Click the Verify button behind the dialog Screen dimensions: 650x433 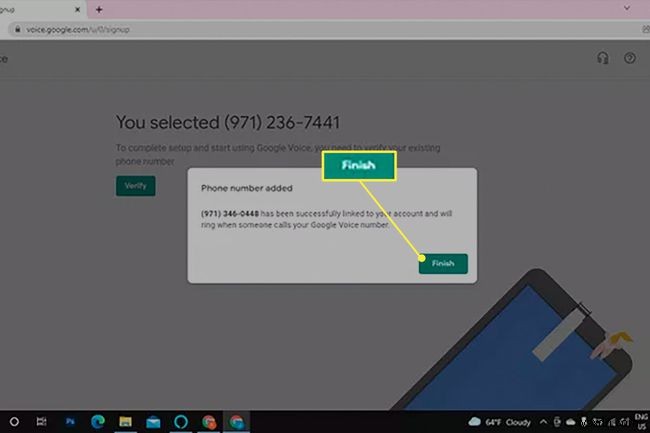point(136,186)
